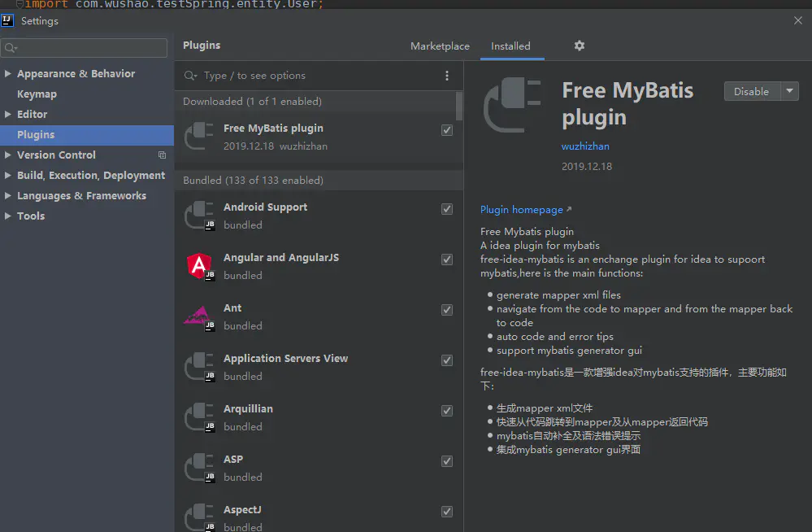Uncheck the AspectJ plugin checkbox
This screenshot has height=532, width=812.
(x=447, y=512)
